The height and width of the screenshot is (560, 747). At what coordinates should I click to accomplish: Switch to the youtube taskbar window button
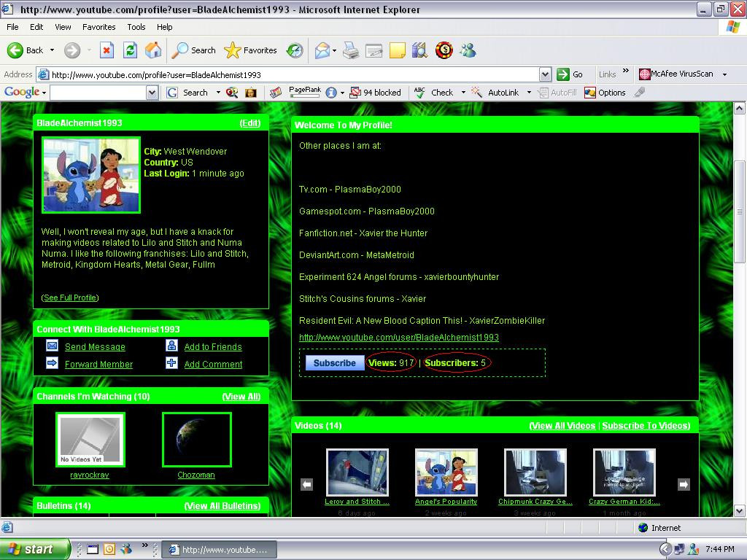pyautogui.click(x=219, y=550)
